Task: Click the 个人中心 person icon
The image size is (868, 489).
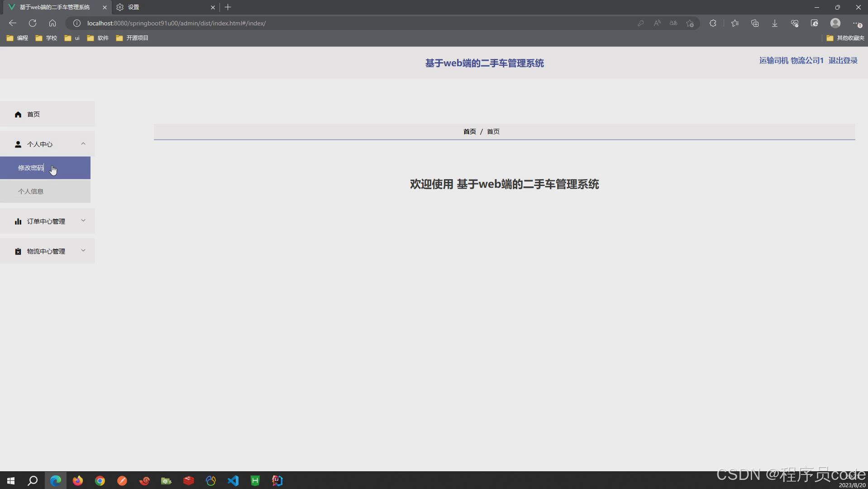Action: tap(18, 144)
